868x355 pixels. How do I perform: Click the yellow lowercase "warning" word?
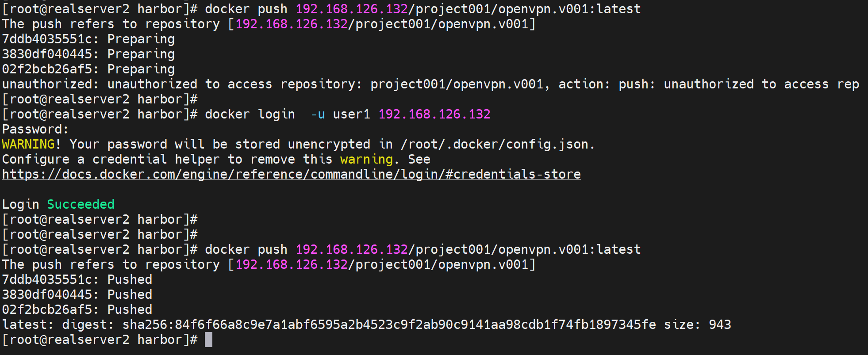tap(366, 159)
